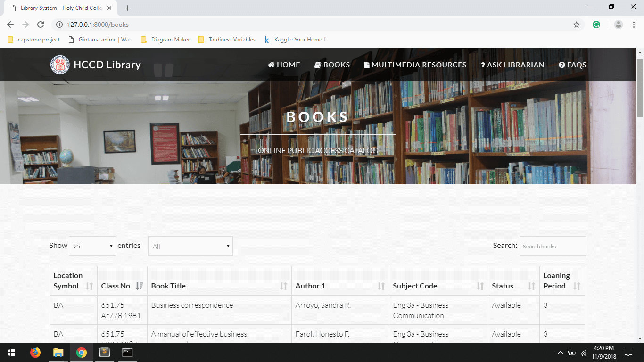Image resolution: width=644 pixels, height=362 pixels.
Task: Open the subject filter dropdown showing All
Action: pos(190,246)
